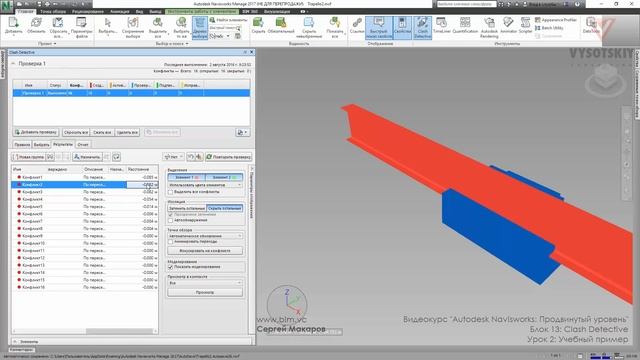Select the Конфликт5 row in results

[x=84, y=207]
